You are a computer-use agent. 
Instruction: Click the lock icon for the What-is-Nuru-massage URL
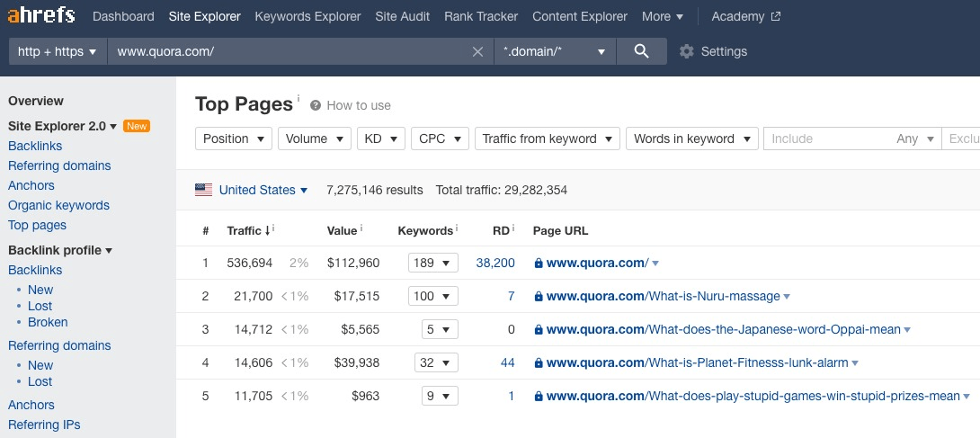[539, 296]
